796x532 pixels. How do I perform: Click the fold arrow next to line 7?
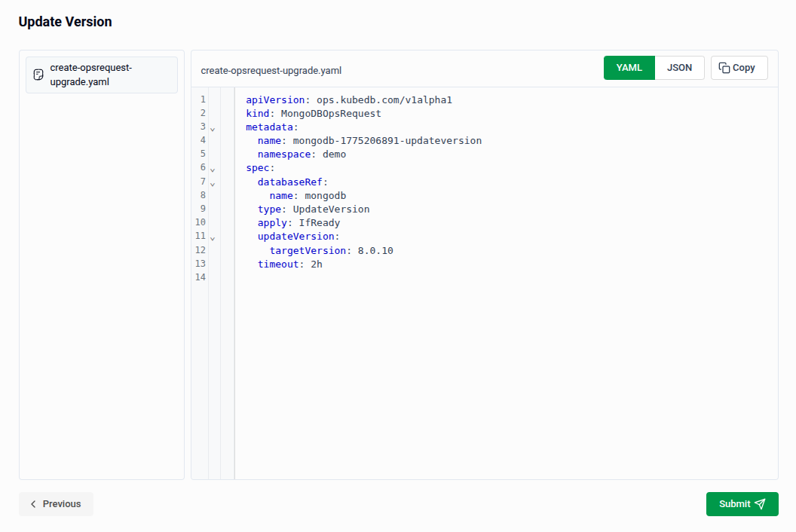tap(212, 183)
